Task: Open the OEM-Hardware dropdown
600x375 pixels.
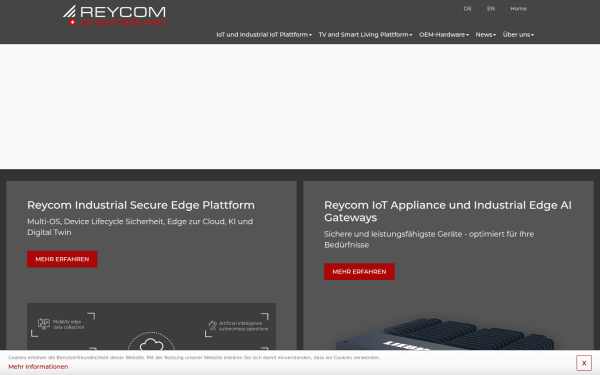Action: [444, 34]
